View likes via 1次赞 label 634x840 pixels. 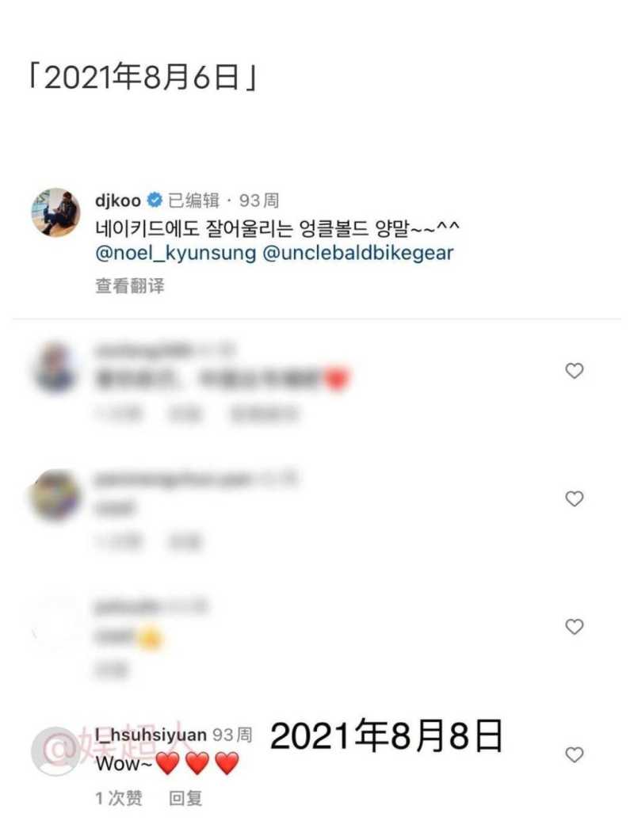pyautogui.click(x=119, y=798)
